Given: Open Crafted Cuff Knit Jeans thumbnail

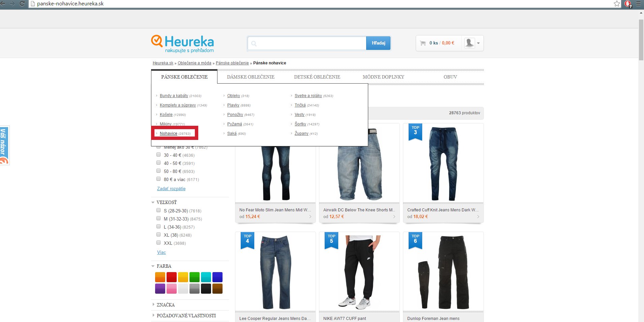Looking at the screenshot, I should pyautogui.click(x=443, y=164).
